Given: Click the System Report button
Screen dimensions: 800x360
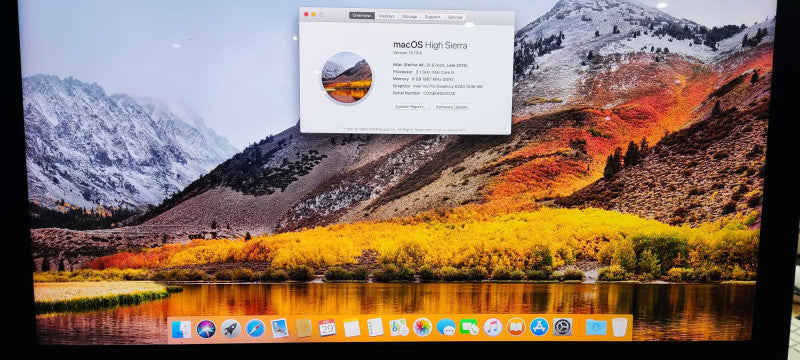Looking at the screenshot, I should pos(411,107).
